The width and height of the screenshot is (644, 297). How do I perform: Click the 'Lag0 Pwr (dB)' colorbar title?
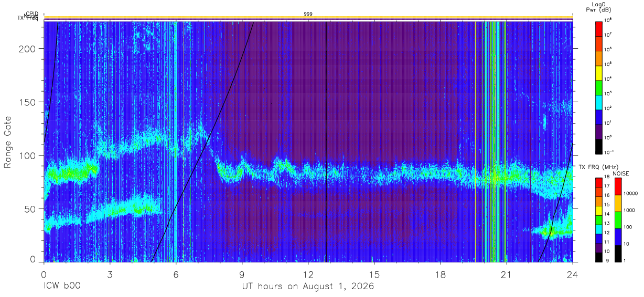(x=598, y=7)
